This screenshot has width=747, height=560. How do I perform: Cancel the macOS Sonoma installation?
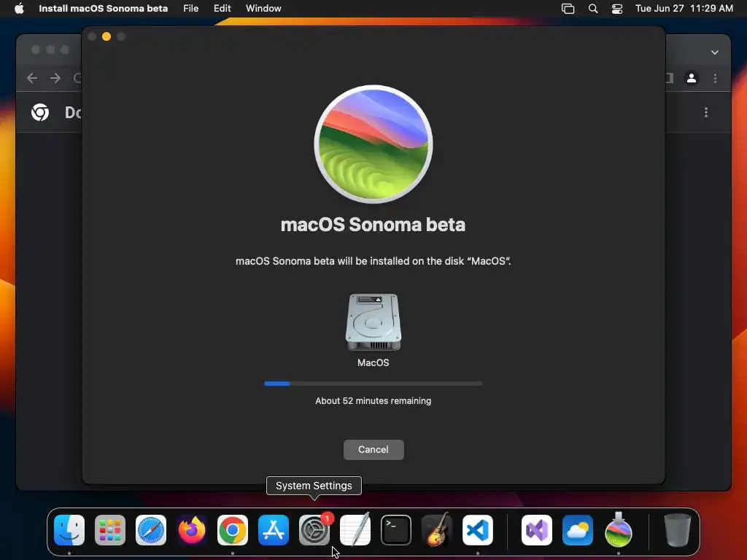373,449
